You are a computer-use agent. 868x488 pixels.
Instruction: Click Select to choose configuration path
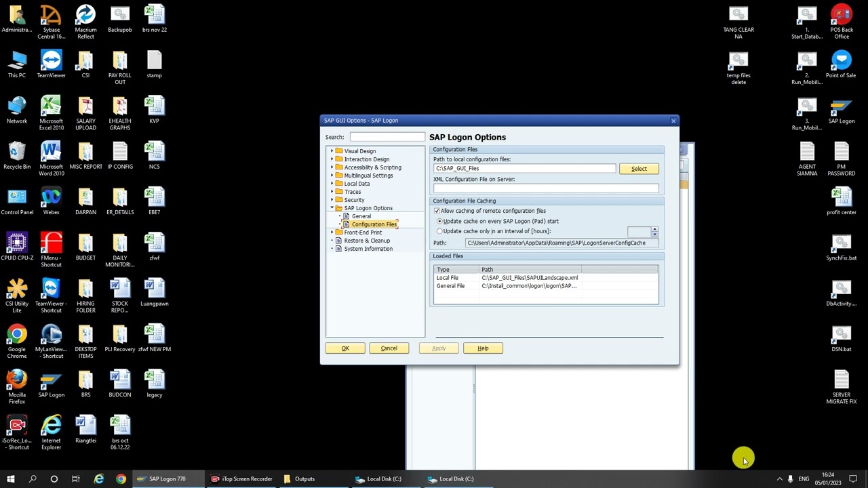[x=639, y=169]
